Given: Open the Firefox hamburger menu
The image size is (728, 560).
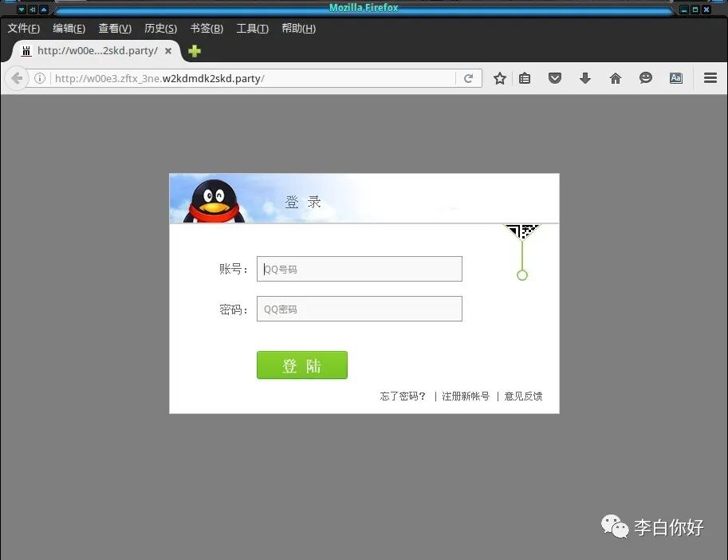Looking at the screenshot, I should coord(710,78).
